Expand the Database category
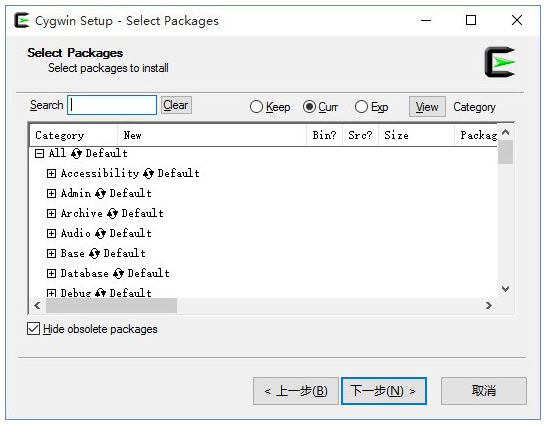 tap(51, 273)
